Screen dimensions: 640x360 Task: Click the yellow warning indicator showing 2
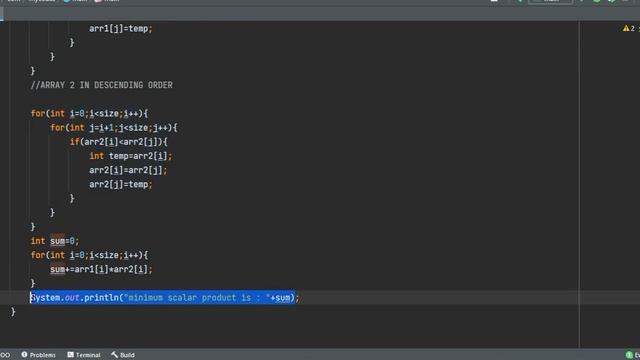[629, 28]
